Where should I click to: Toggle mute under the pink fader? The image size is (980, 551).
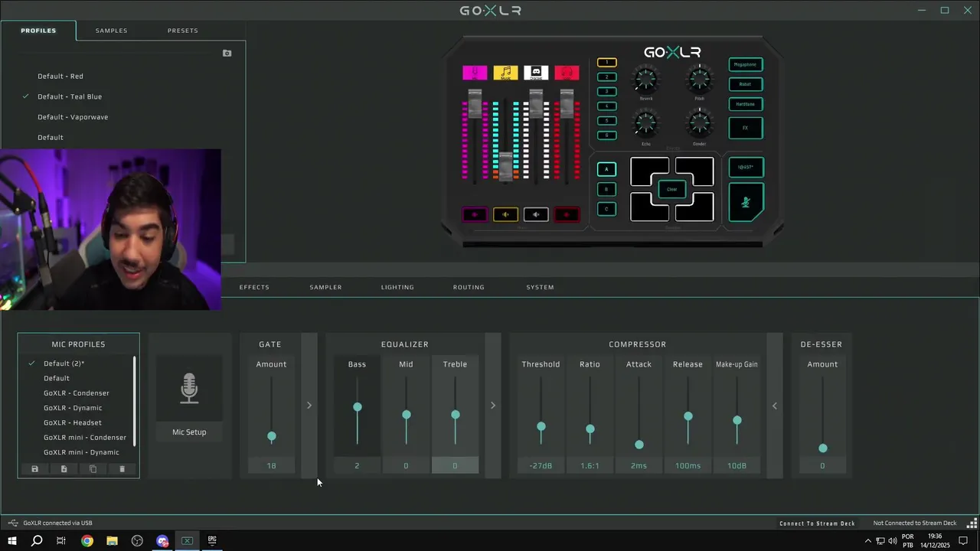[x=475, y=215]
